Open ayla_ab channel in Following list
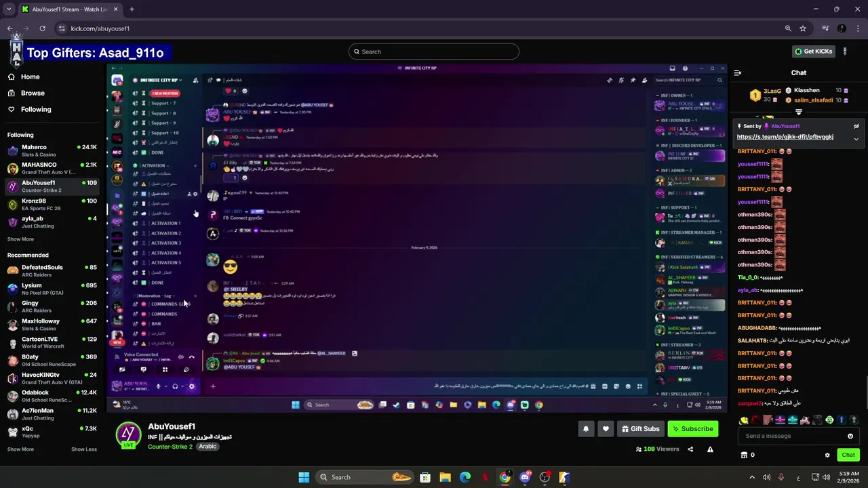Screen dimensions: 868x488 pos(53,222)
